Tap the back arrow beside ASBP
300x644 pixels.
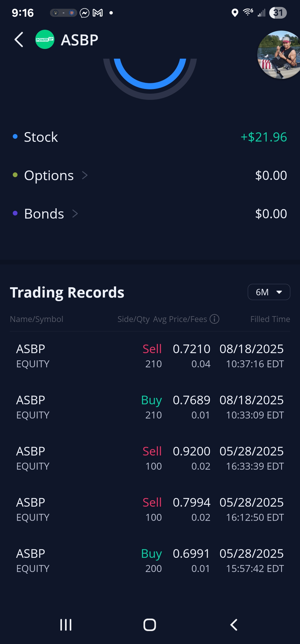coord(19,40)
